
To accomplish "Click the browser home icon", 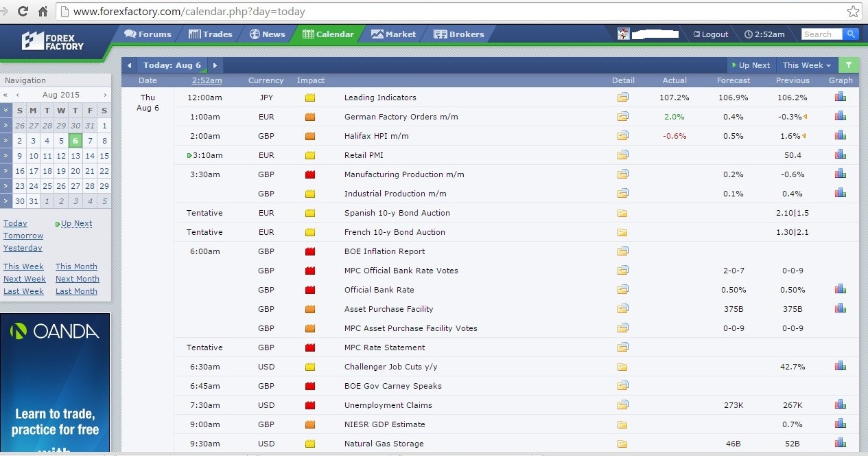I will [x=43, y=12].
